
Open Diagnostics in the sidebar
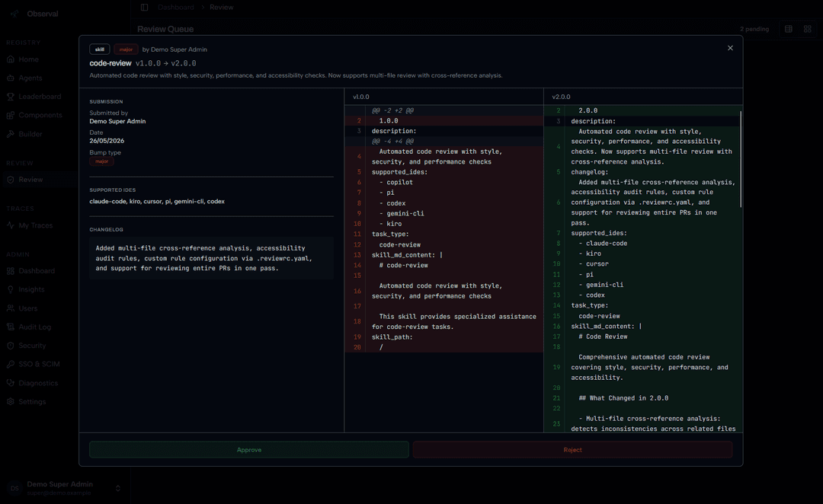pyautogui.click(x=39, y=383)
